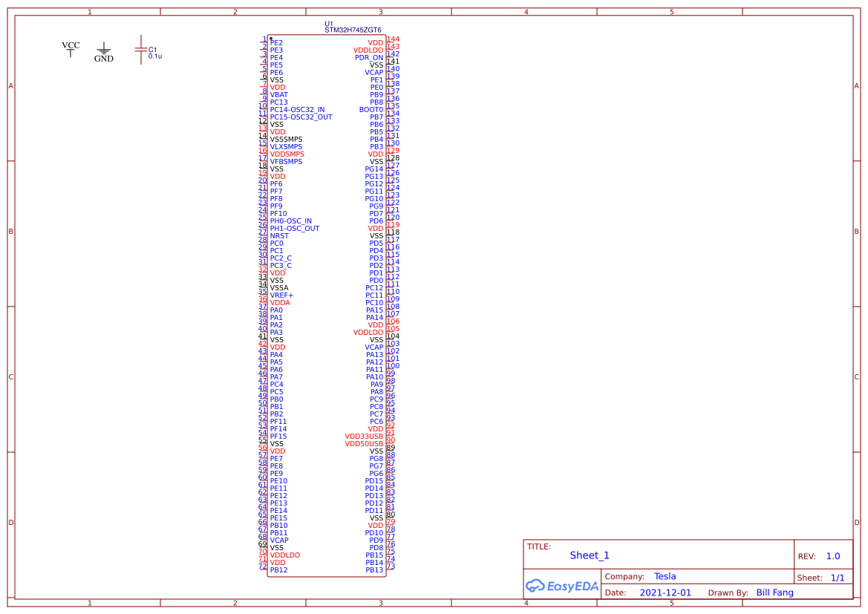Select the NRST pin label
868x614 pixels.
[279, 236]
